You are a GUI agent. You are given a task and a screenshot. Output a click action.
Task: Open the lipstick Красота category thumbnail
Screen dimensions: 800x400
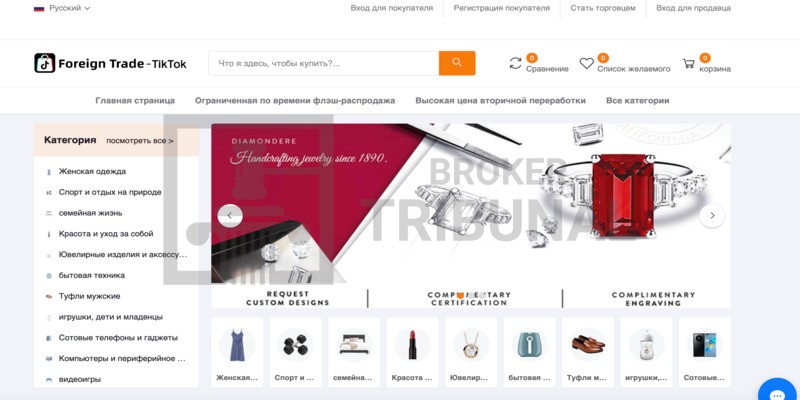coord(412,352)
